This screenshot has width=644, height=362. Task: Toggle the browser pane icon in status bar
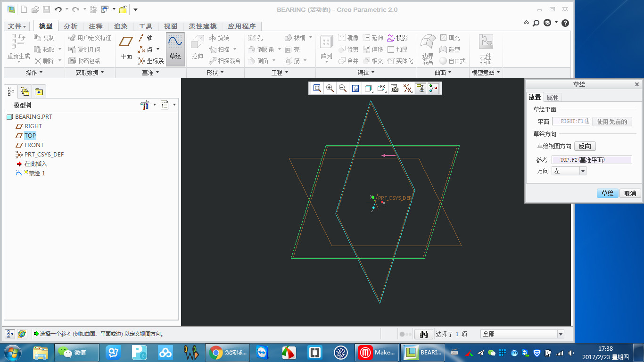(x=22, y=334)
